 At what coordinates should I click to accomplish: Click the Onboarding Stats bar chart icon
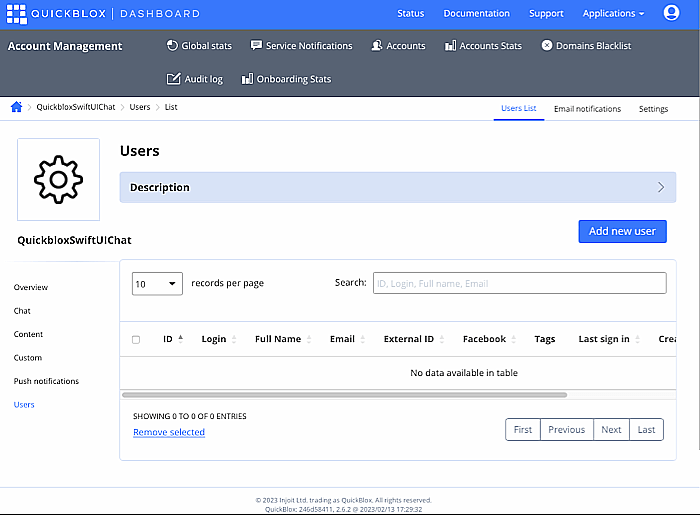tap(247, 79)
